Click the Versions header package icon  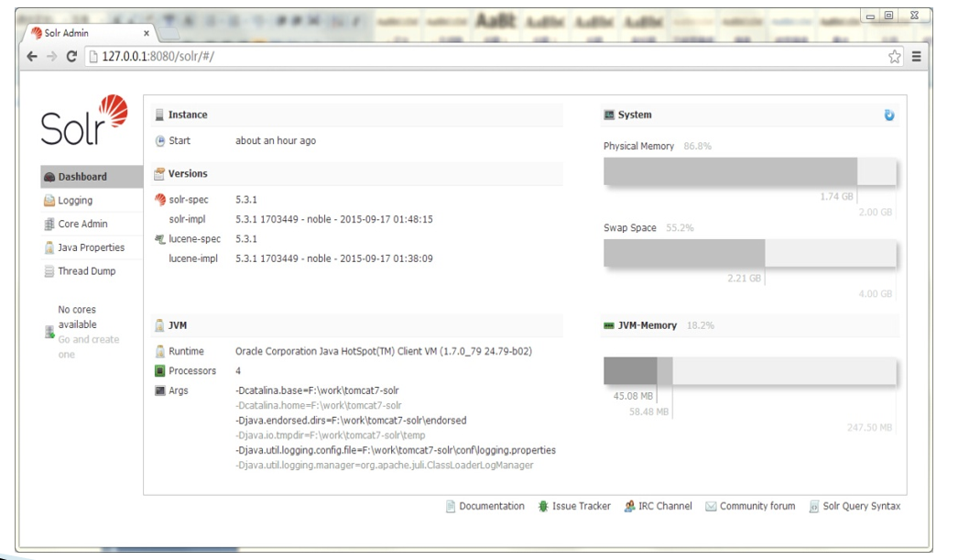(159, 173)
